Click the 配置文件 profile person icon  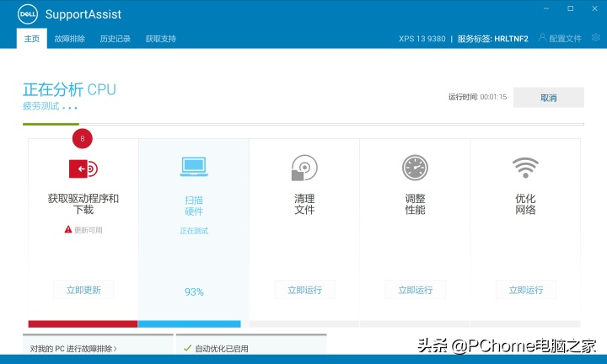coord(542,38)
